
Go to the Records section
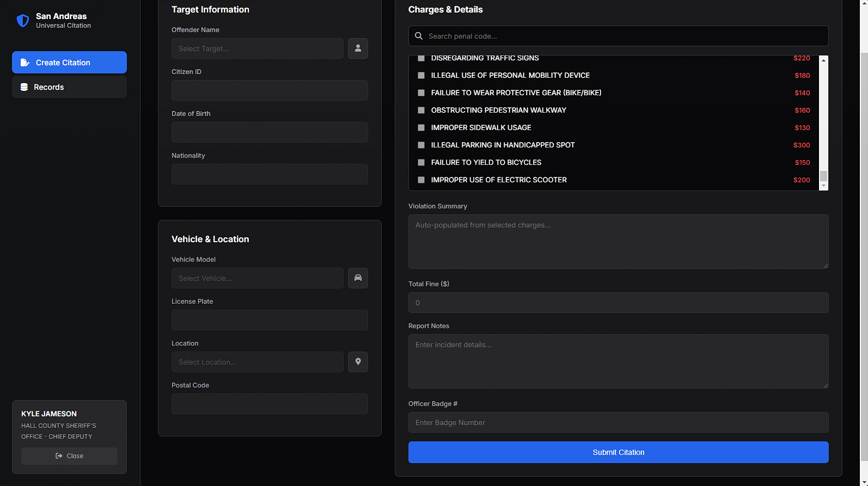pos(69,87)
